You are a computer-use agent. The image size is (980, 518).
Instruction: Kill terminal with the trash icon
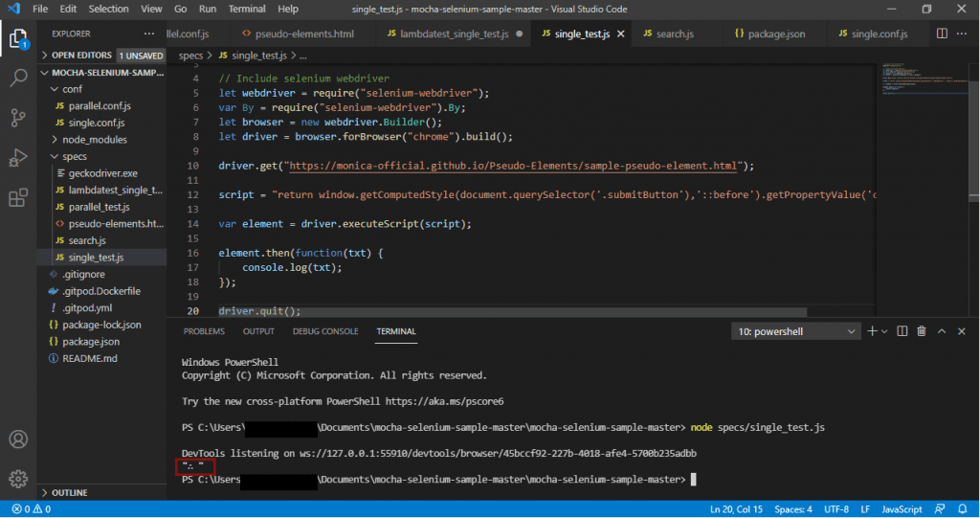921,331
